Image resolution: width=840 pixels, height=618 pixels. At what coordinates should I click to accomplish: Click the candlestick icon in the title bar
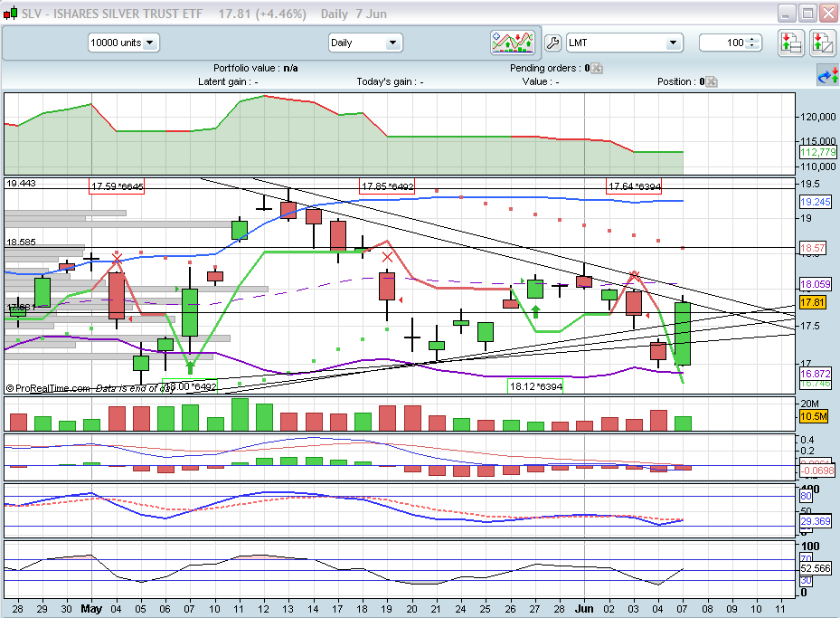[10, 14]
